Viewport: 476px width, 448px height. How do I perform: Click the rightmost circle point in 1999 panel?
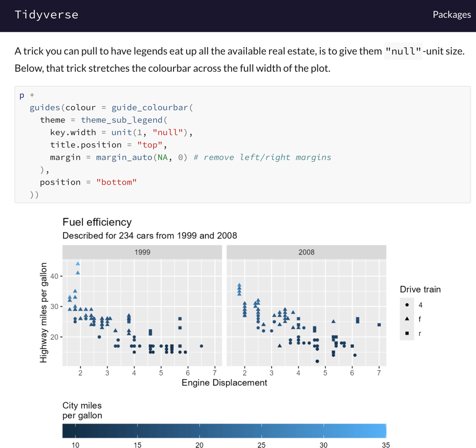tap(201, 346)
